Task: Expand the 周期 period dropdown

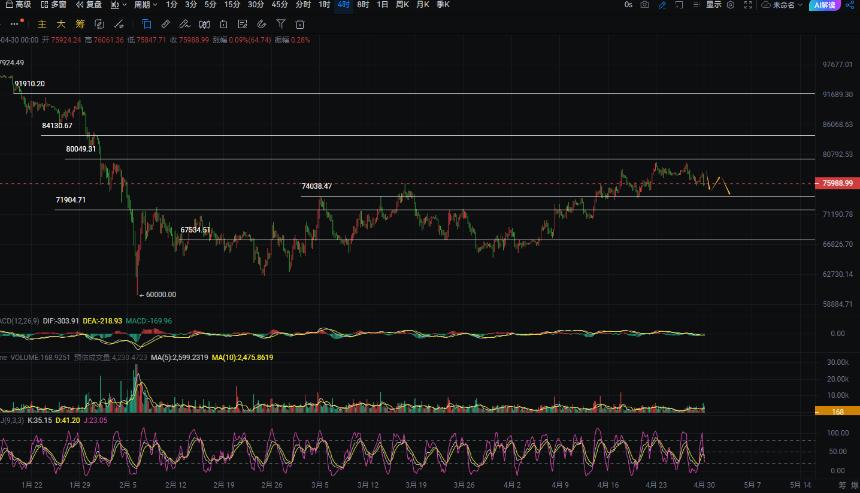Action: [145, 4]
